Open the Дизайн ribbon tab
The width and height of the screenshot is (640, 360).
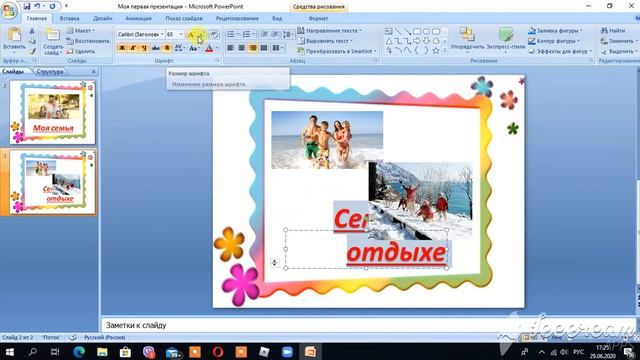coord(102,18)
